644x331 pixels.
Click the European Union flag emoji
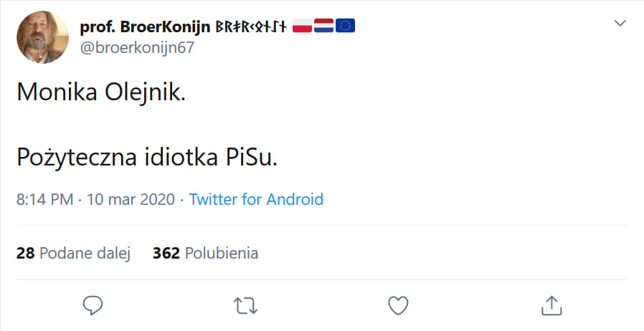tap(345, 27)
